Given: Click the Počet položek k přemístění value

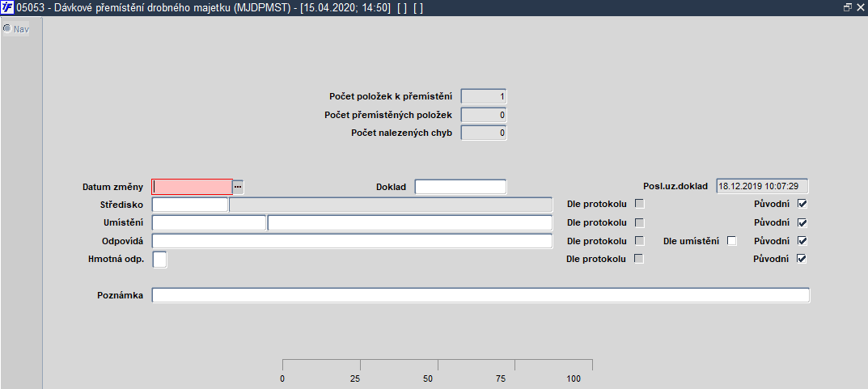Looking at the screenshot, I should click(484, 96).
